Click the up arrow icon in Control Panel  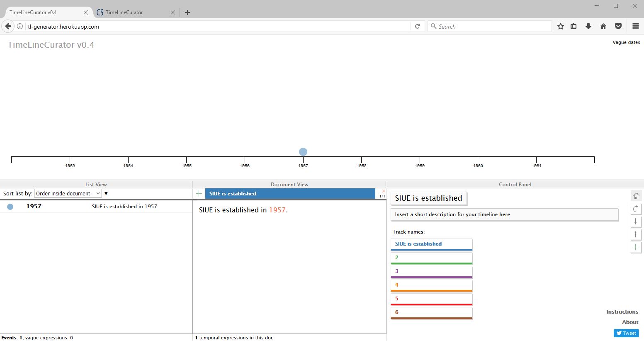636,234
